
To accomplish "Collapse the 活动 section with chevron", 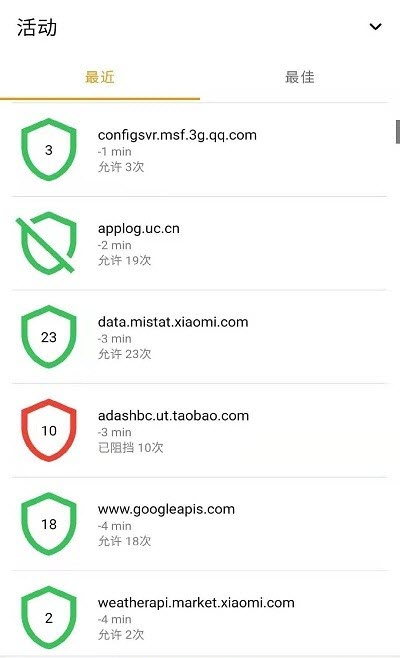I will pyautogui.click(x=375, y=26).
